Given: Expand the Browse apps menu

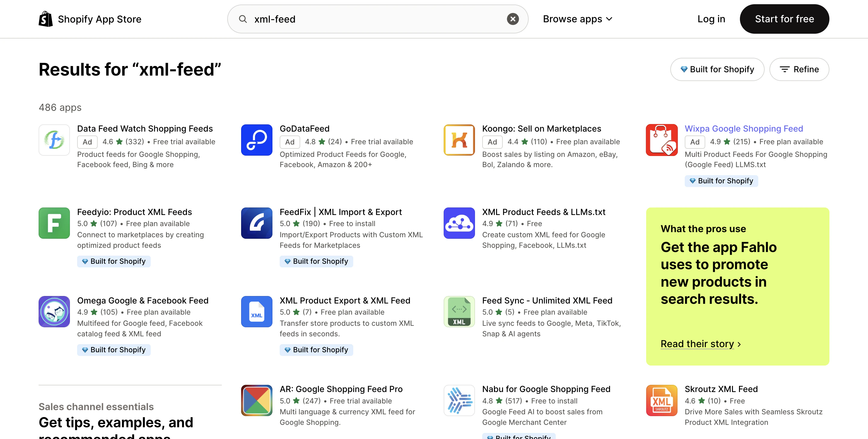Looking at the screenshot, I should (x=577, y=19).
